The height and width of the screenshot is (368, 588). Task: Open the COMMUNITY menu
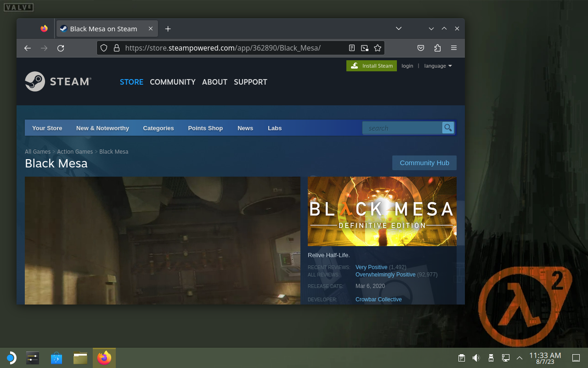[x=173, y=82]
